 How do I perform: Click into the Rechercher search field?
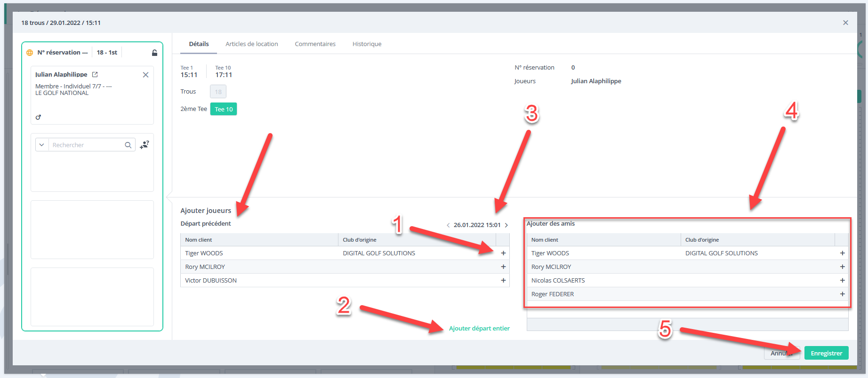pos(86,145)
